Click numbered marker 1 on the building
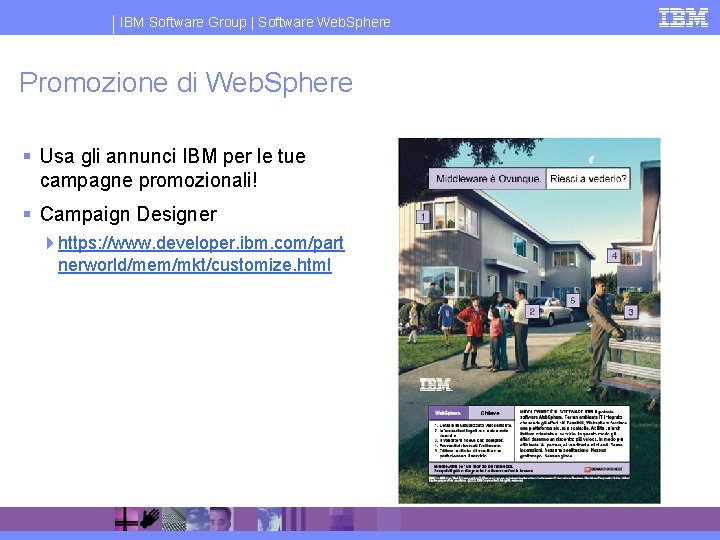This screenshot has height=540, width=720. (423, 216)
